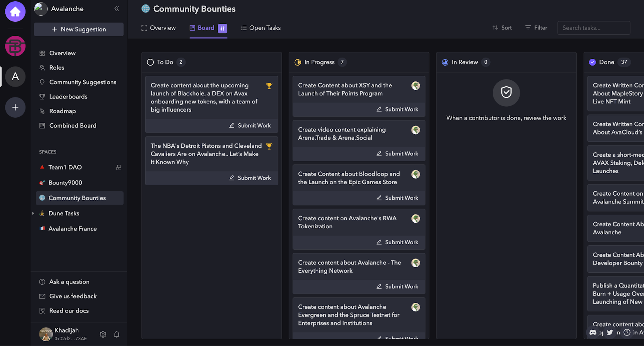This screenshot has width=644, height=346.
Task: Submit Work on the XSY Points Program card
Action: click(397, 110)
